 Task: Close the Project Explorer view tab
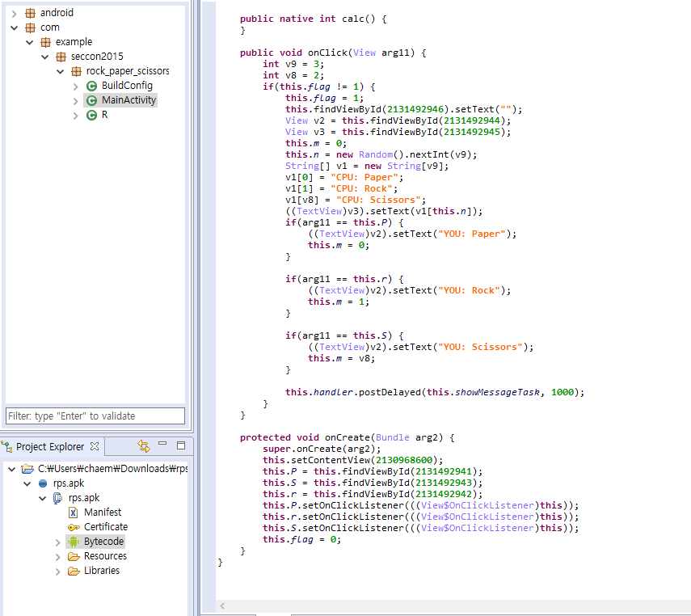click(x=95, y=446)
